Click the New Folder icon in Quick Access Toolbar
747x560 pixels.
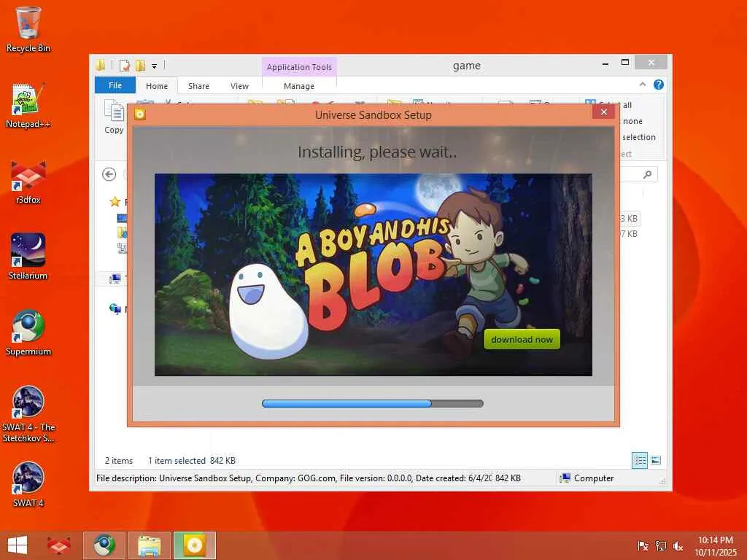pos(140,65)
